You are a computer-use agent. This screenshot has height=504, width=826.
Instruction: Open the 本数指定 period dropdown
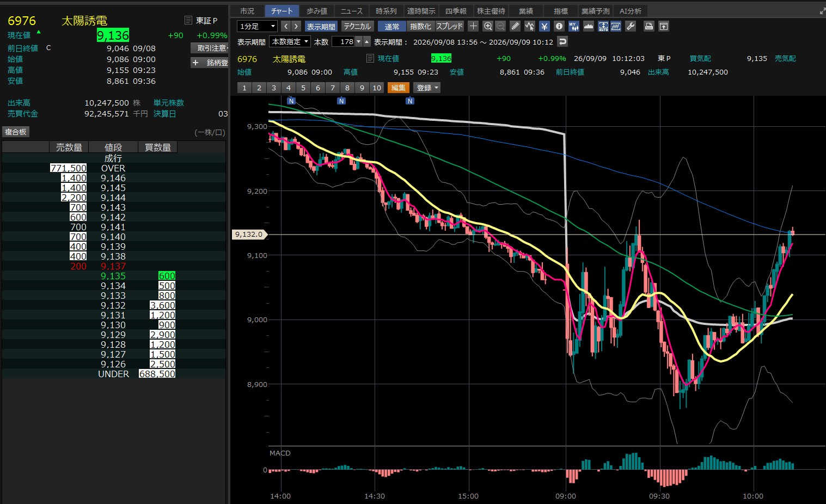click(290, 41)
